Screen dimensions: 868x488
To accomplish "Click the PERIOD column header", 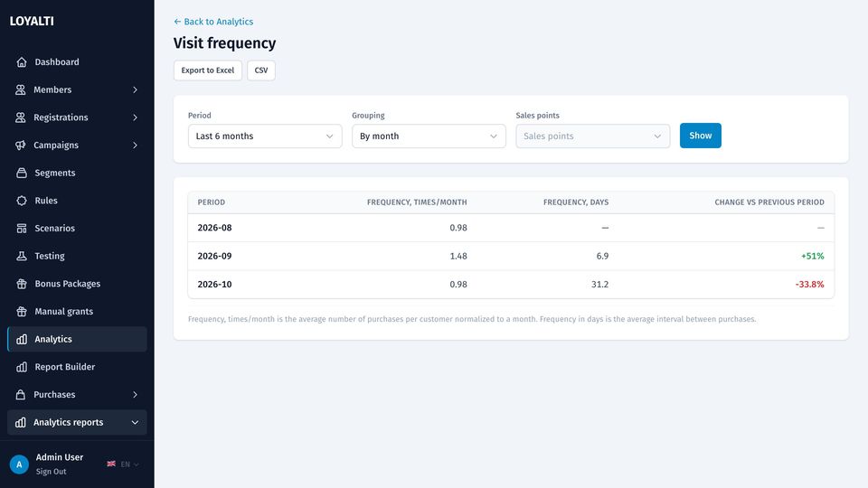I will tap(212, 202).
